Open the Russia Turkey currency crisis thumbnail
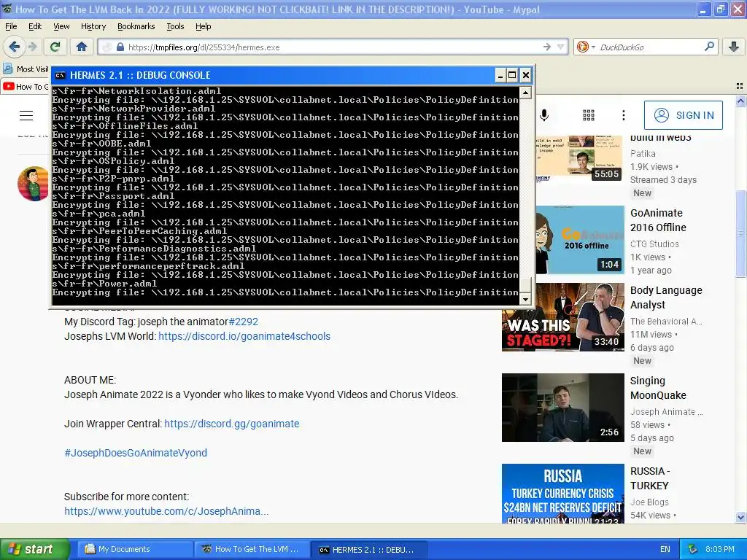 (563, 494)
